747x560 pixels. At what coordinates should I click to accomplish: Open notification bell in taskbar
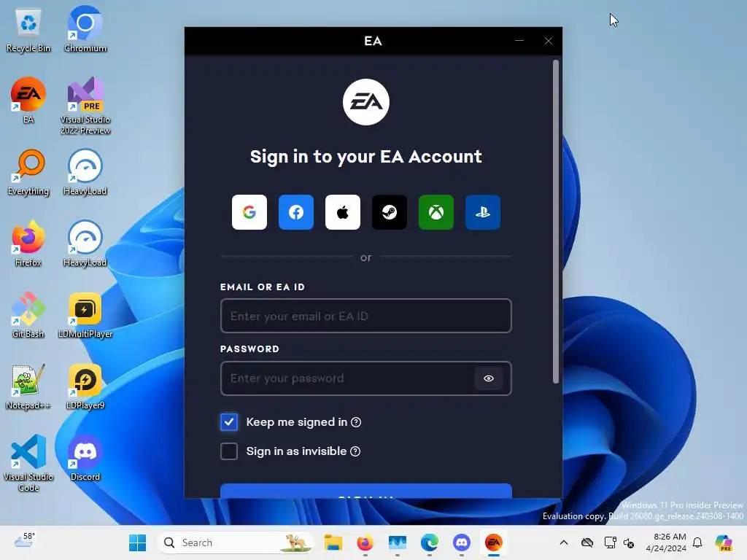click(x=697, y=542)
